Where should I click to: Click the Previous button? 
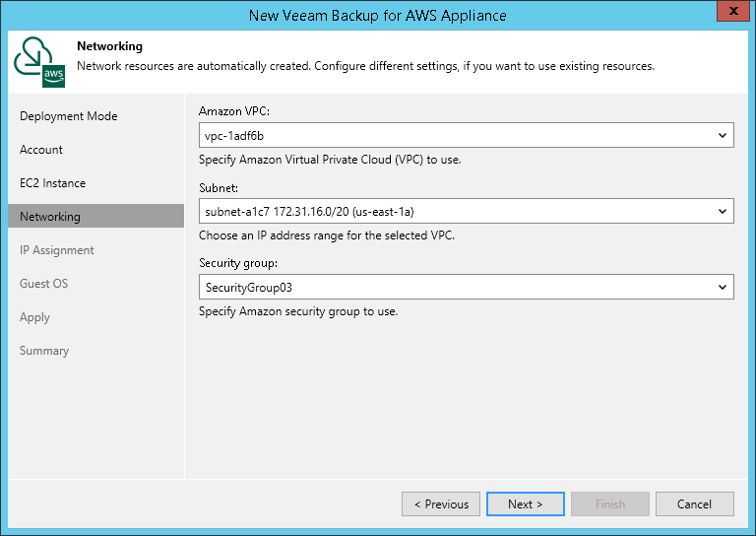click(x=441, y=504)
